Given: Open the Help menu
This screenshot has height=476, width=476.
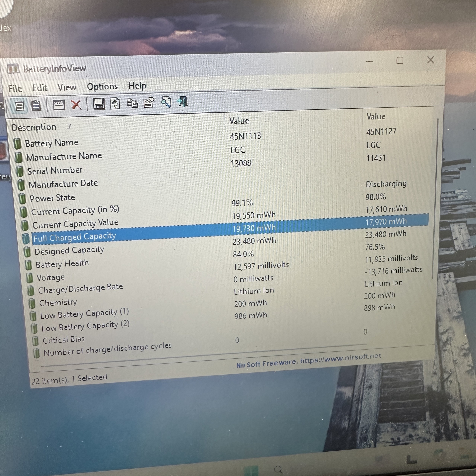Looking at the screenshot, I should click(137, 86).
